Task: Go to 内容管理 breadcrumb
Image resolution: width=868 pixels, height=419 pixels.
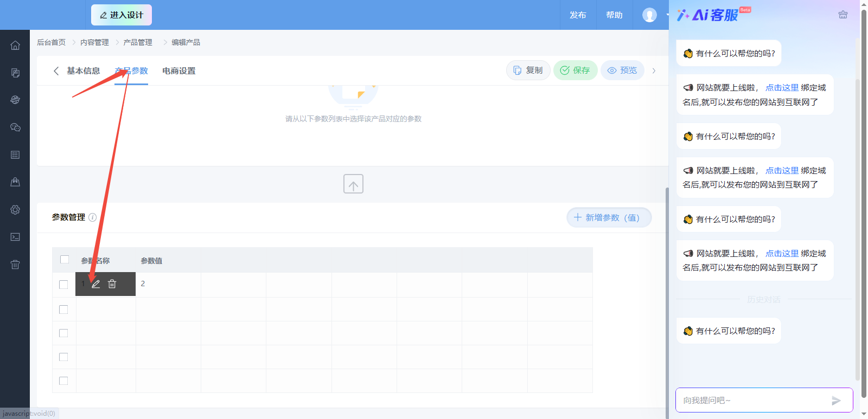Action: coord(94,42)
